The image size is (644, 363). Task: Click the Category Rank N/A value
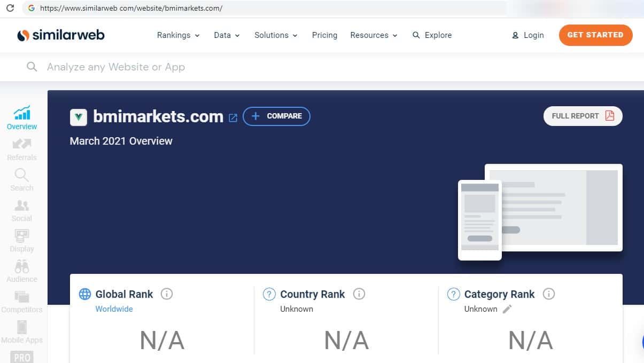(530, 341)
